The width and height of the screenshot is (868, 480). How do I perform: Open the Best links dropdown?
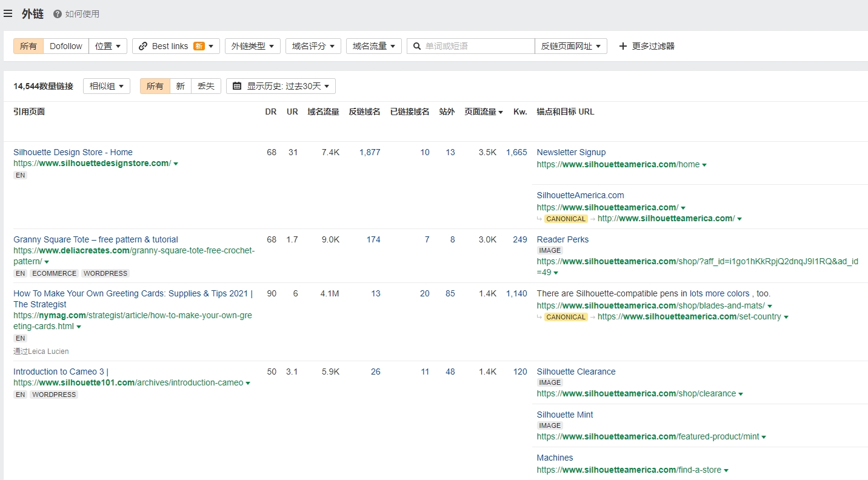[176, 46]
